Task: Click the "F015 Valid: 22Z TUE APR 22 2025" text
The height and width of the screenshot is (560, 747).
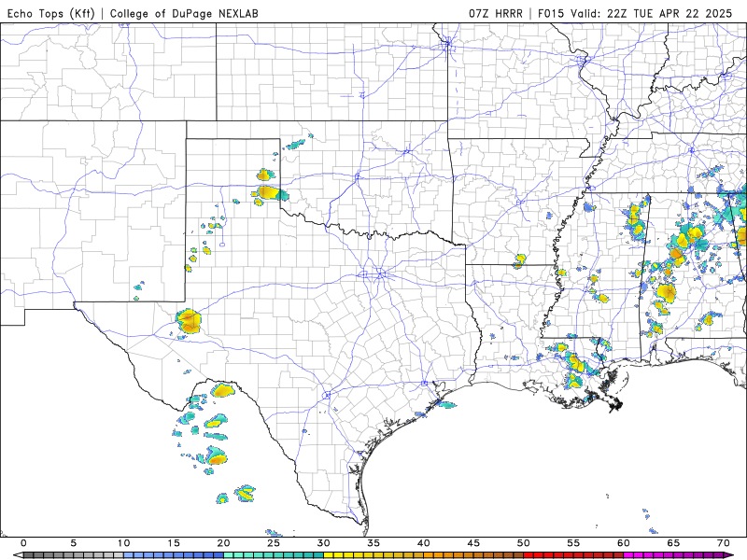Action: coord(635,14)
